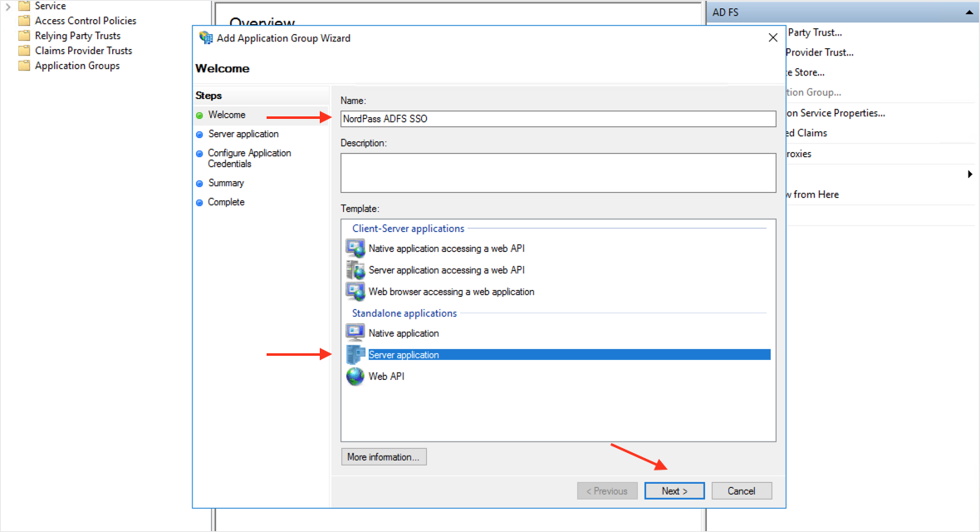Open the submenu arrow in the Actions pane

[970, 174]
